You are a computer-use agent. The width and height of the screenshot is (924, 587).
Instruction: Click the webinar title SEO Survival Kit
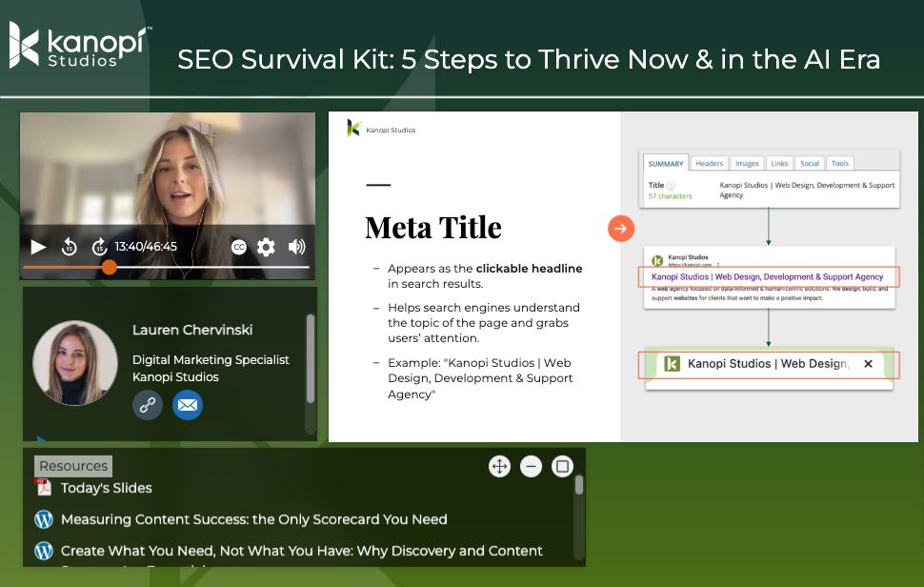(529, 59)
